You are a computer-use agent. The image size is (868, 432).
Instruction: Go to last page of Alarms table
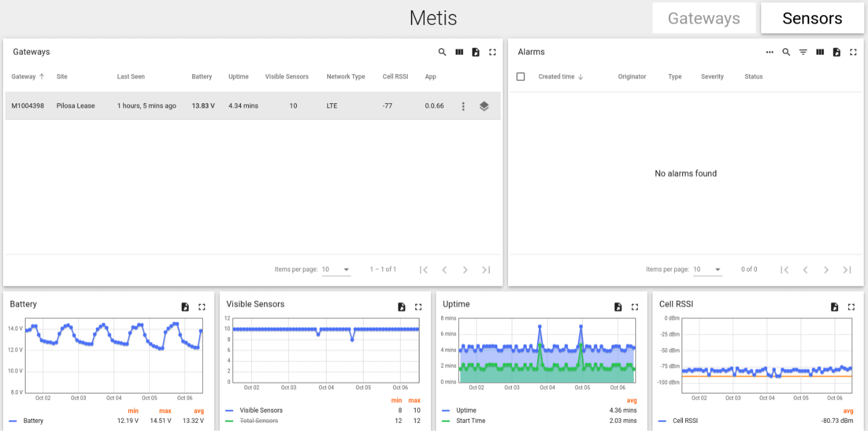tap(847, 270)
